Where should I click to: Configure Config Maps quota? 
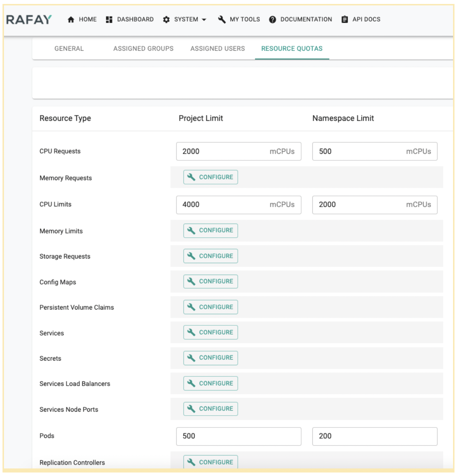[211, 282]
